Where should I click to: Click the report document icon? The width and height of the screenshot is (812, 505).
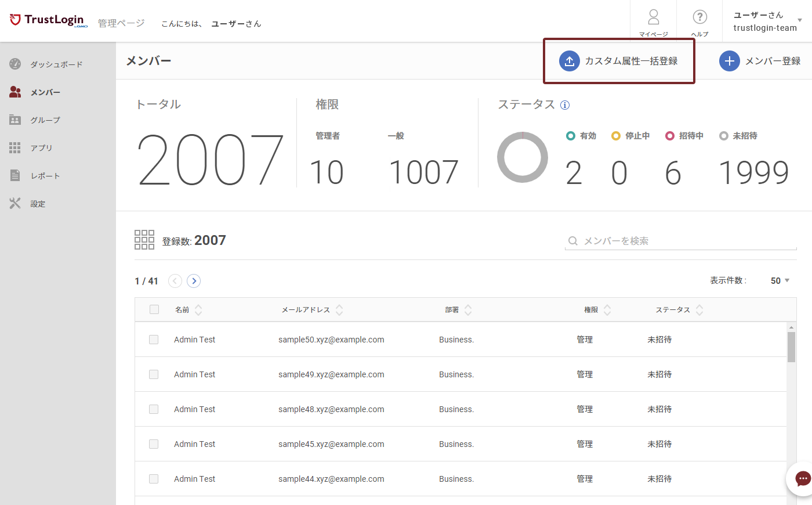[15, 175]
